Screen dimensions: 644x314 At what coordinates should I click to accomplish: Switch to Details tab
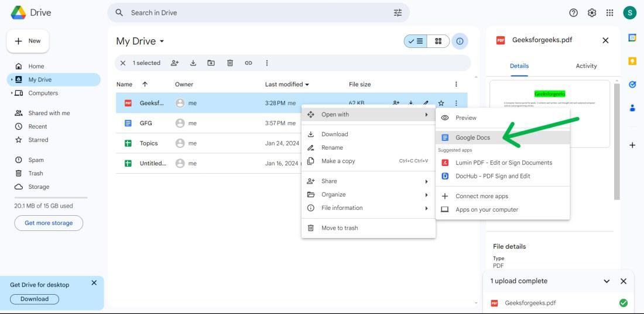519,66
